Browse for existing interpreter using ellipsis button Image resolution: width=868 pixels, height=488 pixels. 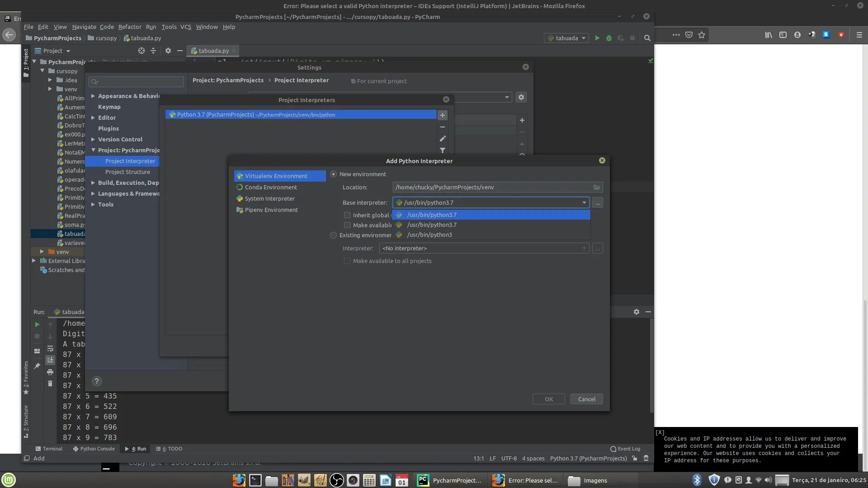[x=598, y=249]
